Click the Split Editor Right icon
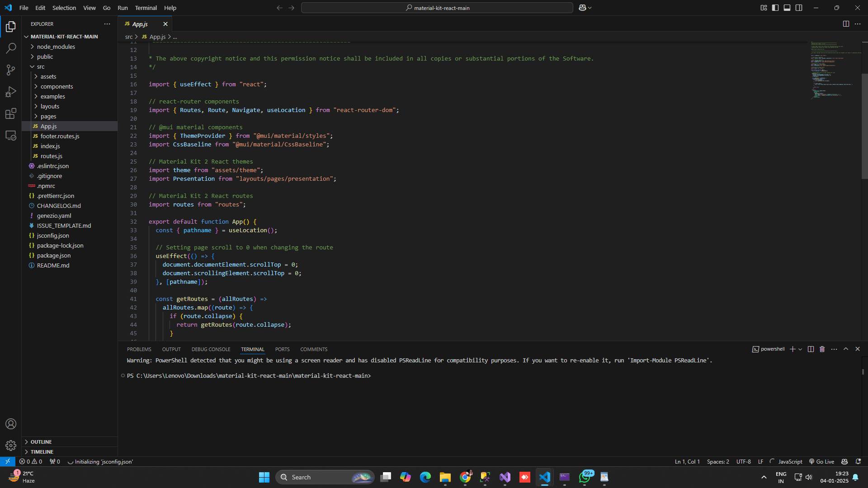The height and width of the screenshot is (488, 868). [x=846, y=24]
